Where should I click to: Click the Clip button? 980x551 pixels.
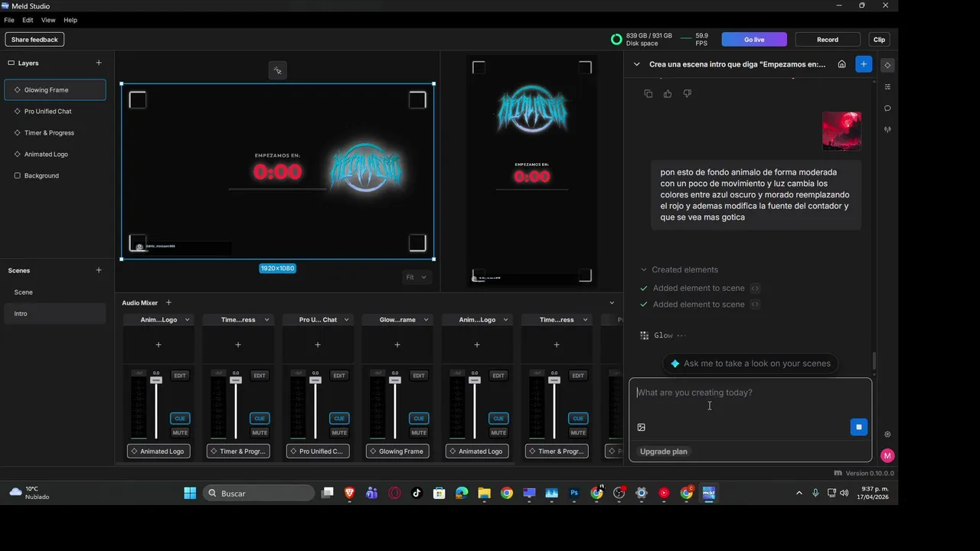pos(879,40)
